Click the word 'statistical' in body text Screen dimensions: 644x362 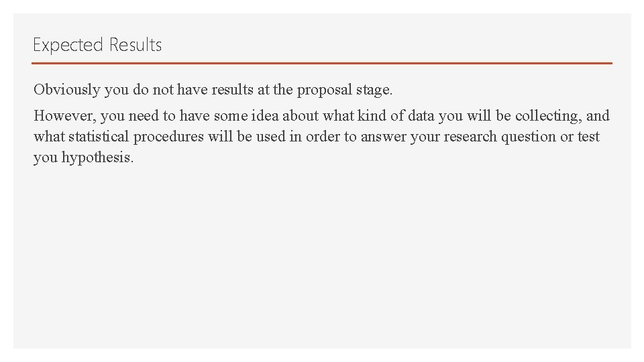point(99,136)
